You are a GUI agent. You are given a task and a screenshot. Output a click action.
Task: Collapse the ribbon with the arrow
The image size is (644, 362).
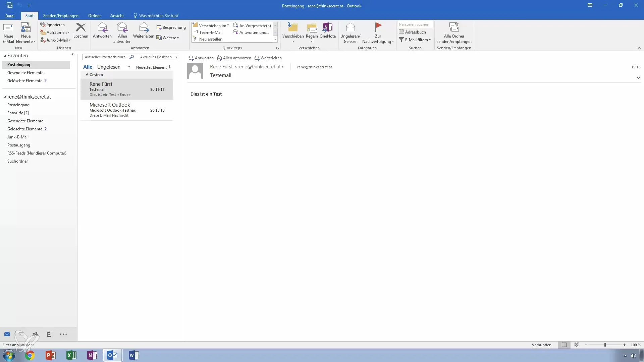[x=639, y=48]
